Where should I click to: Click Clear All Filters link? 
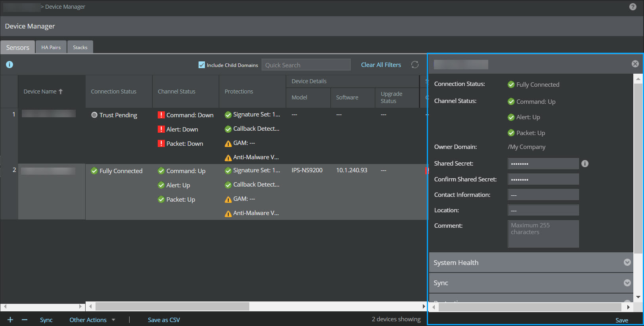(381, 65)
